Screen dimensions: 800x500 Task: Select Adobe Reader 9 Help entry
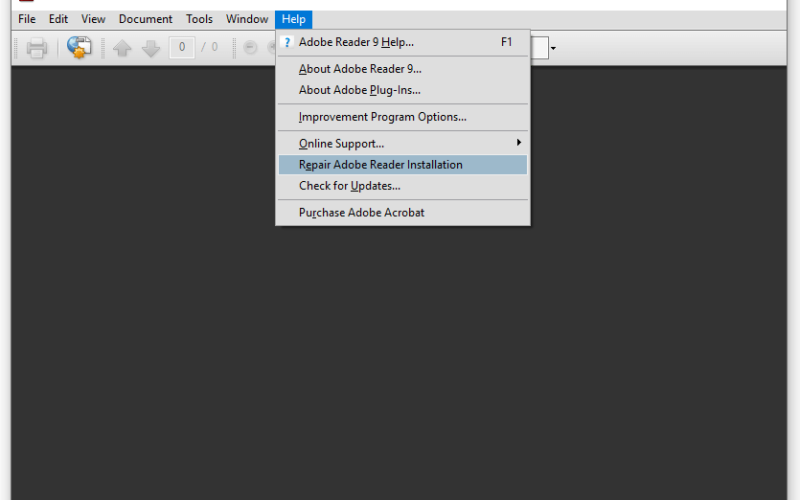[403, 42]
